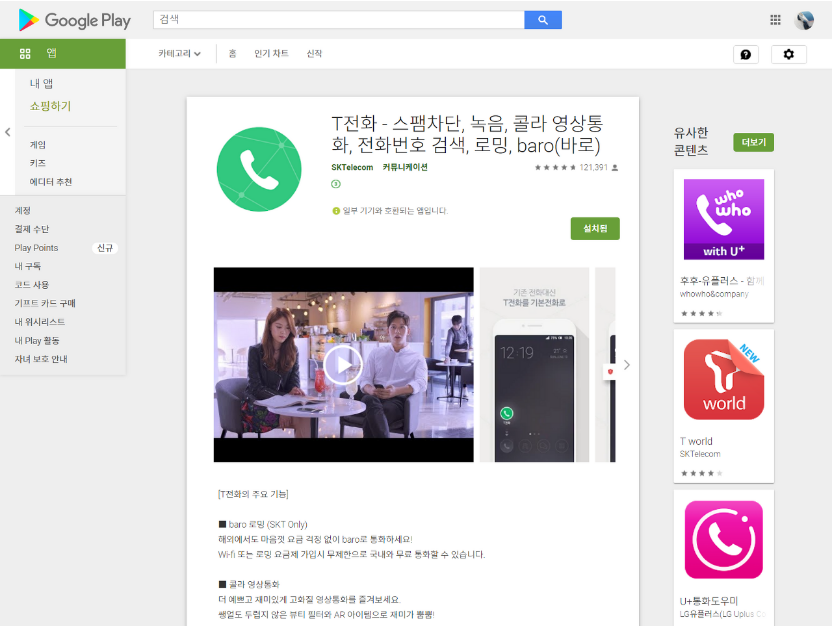Click the Google Play logo
833x626 pixels.
tap(74, 20)
